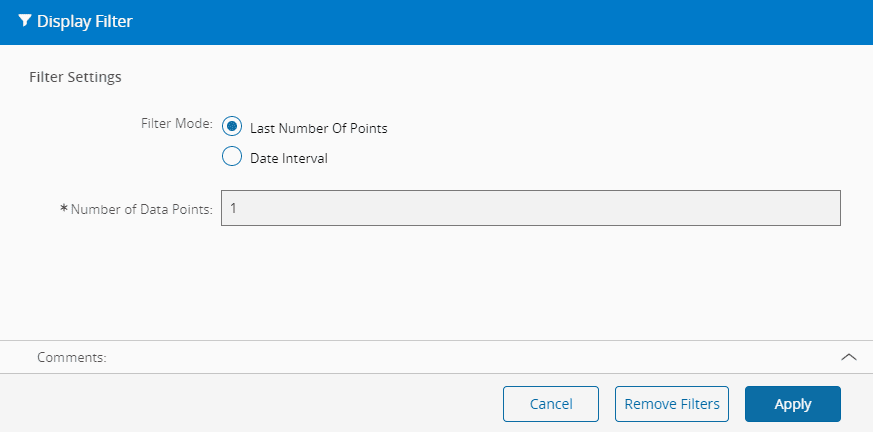Image resolution: width=873 pixels, height=432 pixels.
Task: Click the 'Filter Mode:' label
Action: click(176, 124)
